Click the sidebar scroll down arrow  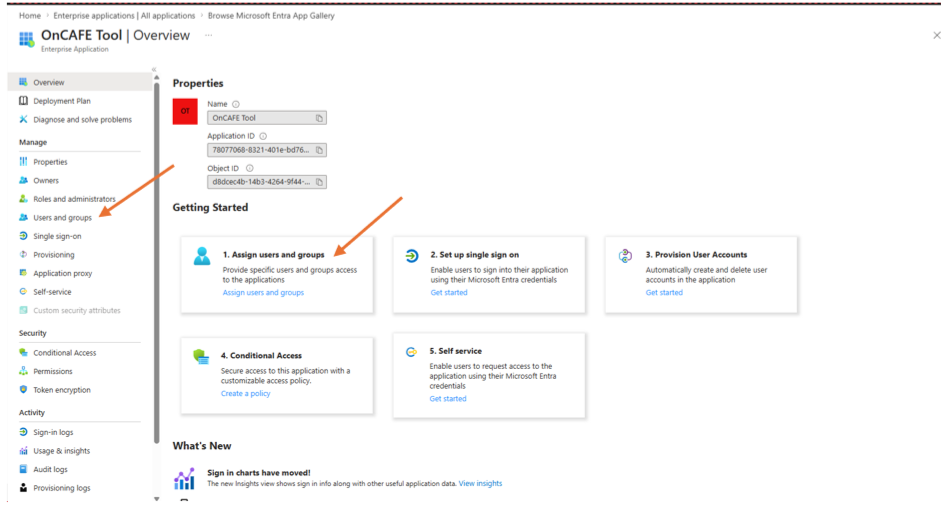[x=157, y=499]
